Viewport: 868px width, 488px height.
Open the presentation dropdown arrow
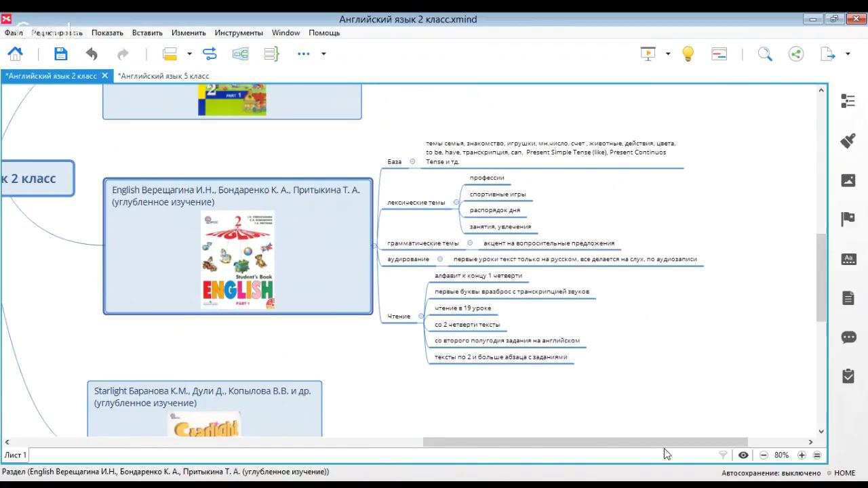668,54
